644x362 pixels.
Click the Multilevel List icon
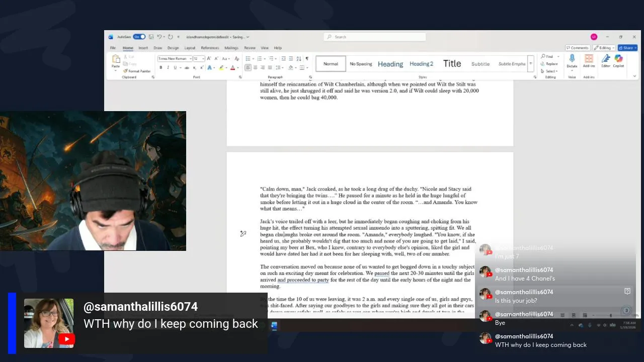click(x=271, y=58)
